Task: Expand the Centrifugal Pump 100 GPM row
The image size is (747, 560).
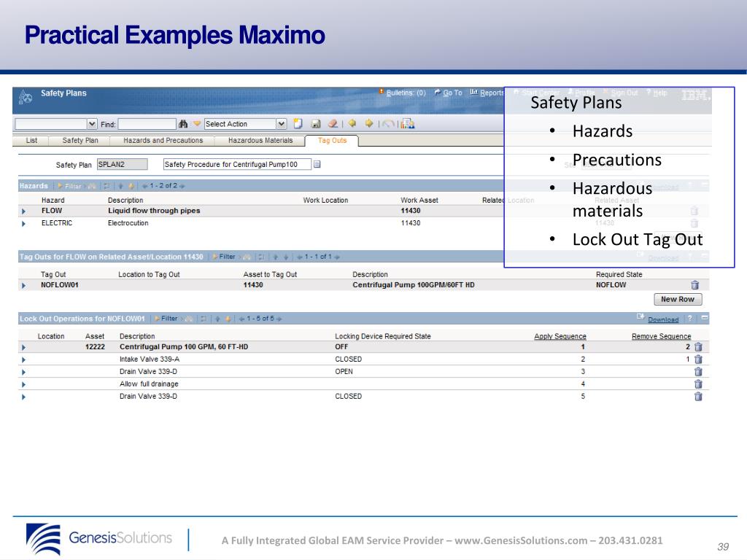Action: (23, 347)
